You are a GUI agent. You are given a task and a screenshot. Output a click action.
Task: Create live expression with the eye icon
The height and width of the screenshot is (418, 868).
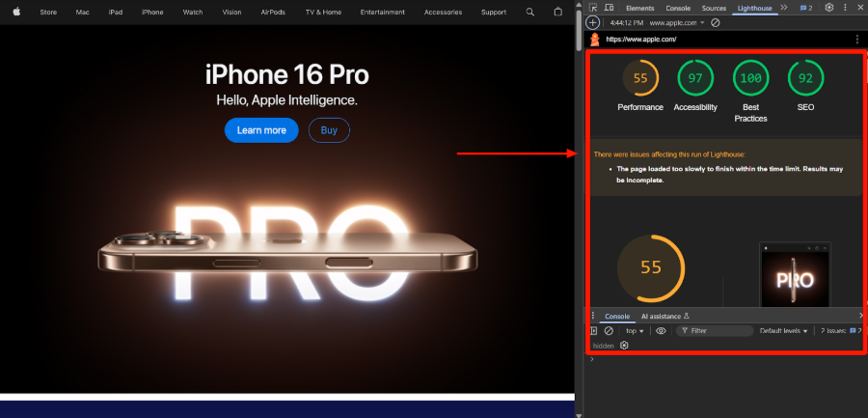pyautogui.click(x=661, y=331)
